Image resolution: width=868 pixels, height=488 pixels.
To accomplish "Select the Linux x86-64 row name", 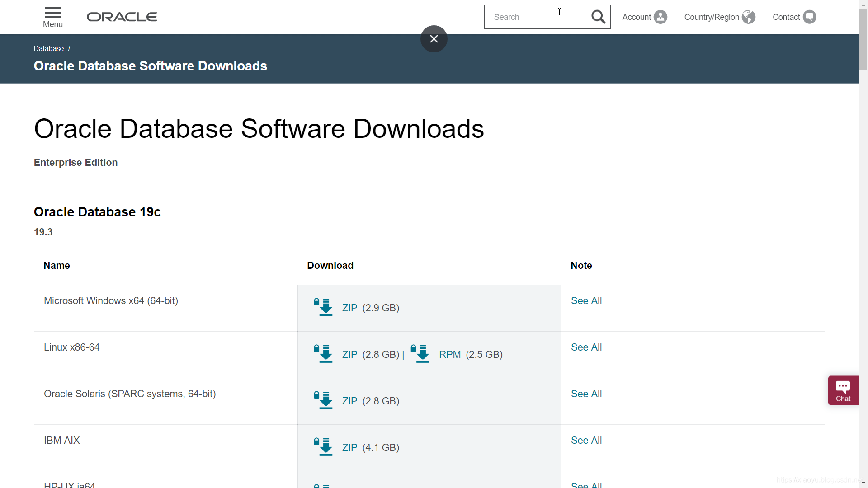I will click(72, 347).
